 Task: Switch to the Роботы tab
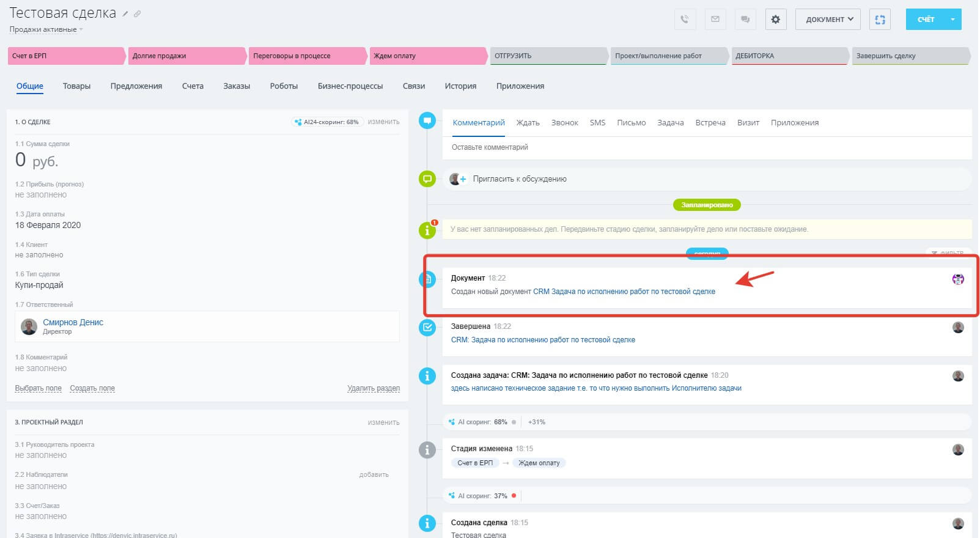(x=284, y=86)
